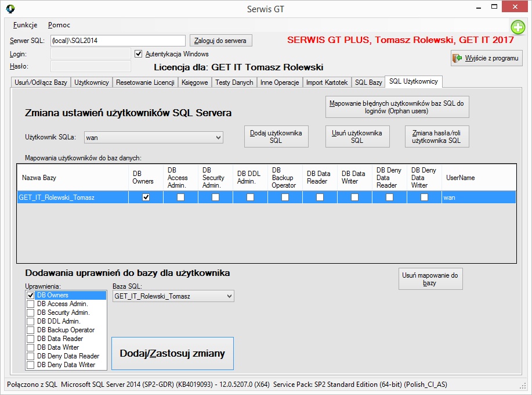Screen dimensions: 532x395
Task: Click the Hasło password field
Action: [x=91, y=66]
